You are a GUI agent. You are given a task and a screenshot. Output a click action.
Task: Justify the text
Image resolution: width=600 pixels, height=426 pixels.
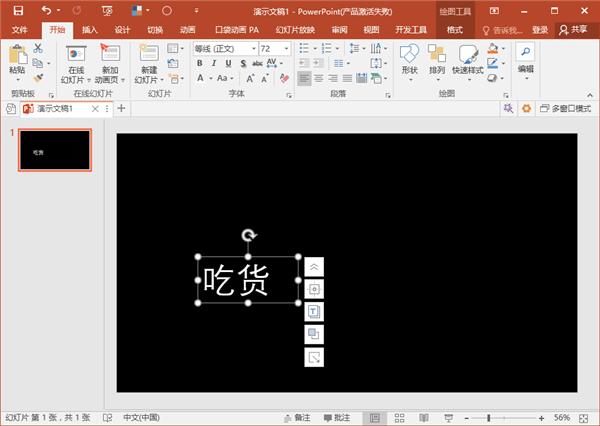click(347, 78)
